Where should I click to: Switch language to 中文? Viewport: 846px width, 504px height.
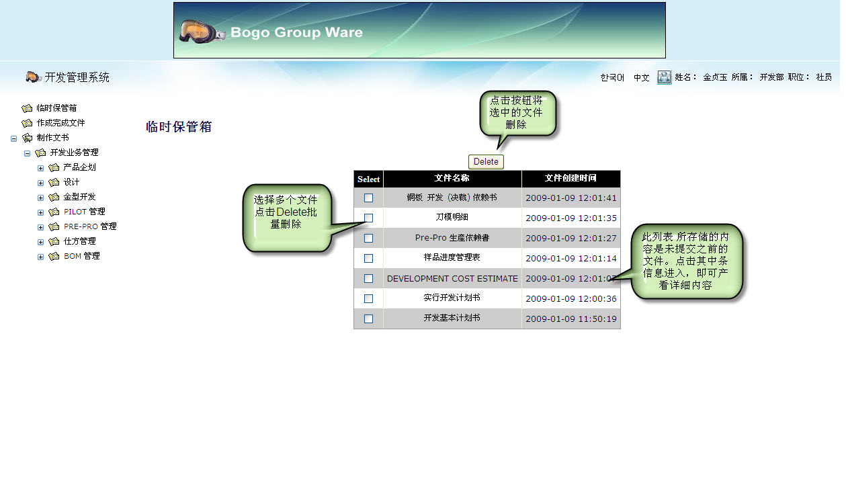tap(641, 78)
